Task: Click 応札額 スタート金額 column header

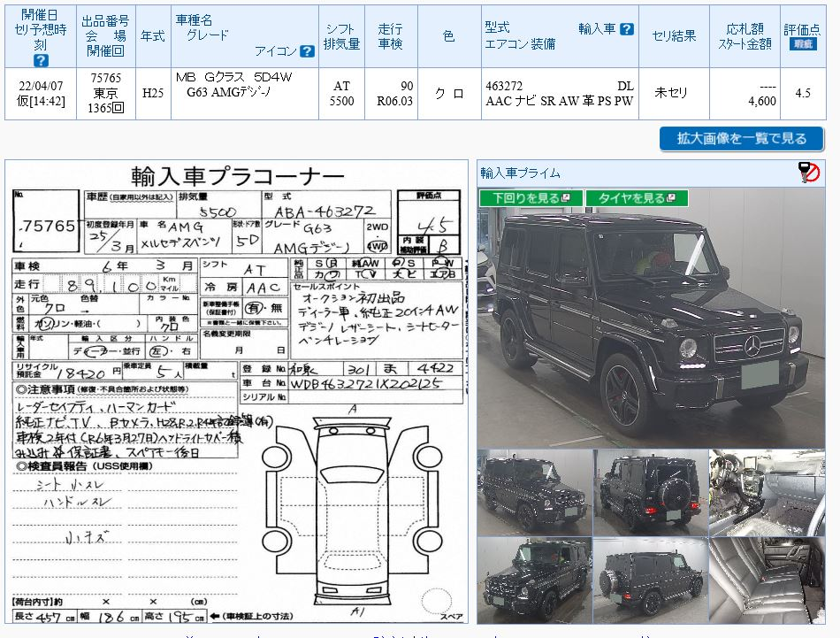Action: 745,36
